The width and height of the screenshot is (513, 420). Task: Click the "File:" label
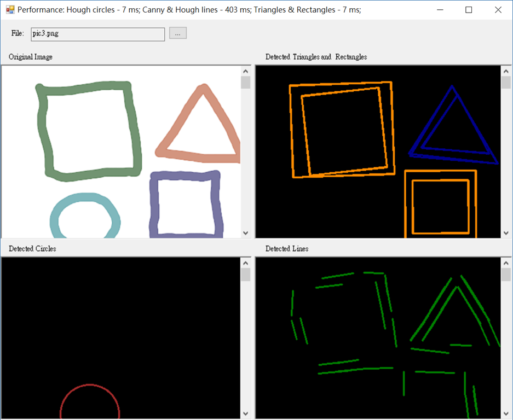click(x=18, y=33)
